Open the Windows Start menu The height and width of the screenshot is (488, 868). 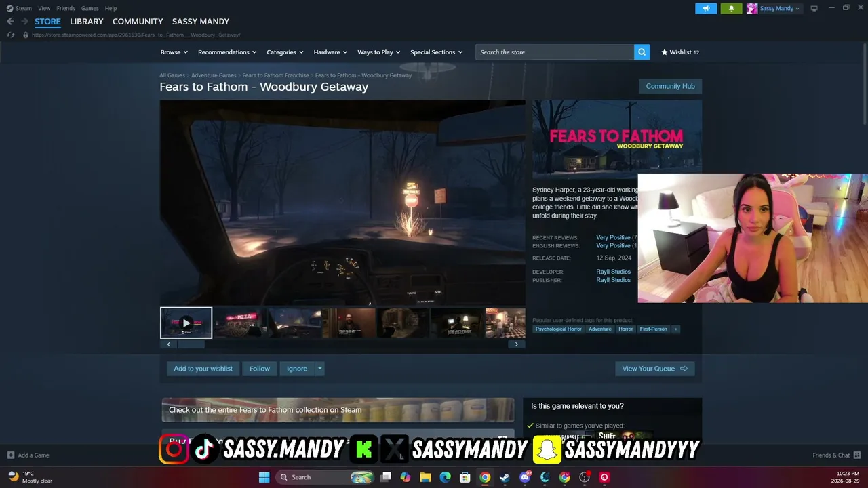[x=264, y=477]
